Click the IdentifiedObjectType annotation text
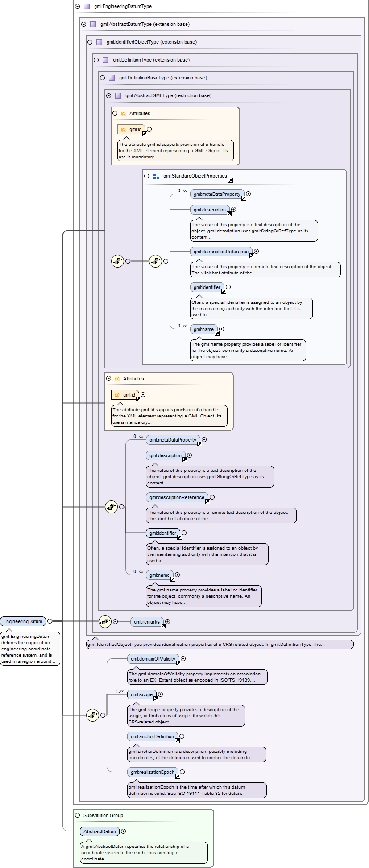The image size is (369, 868). tap(206, 645)
